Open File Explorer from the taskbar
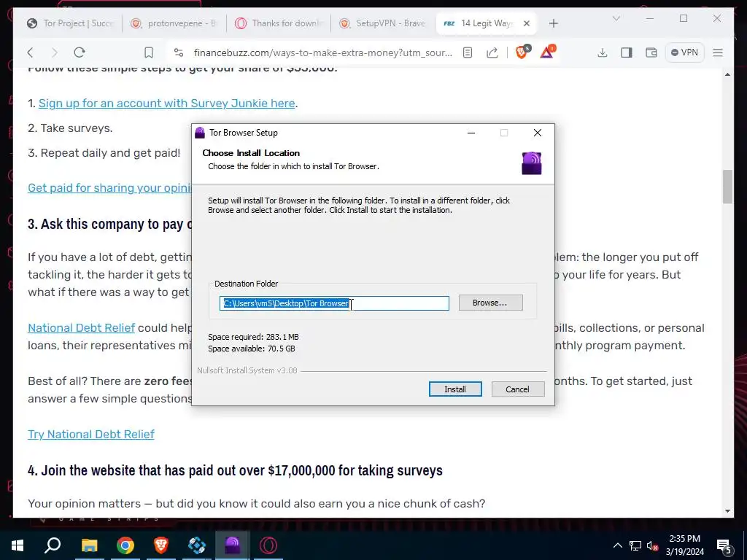 pos(89,545)
